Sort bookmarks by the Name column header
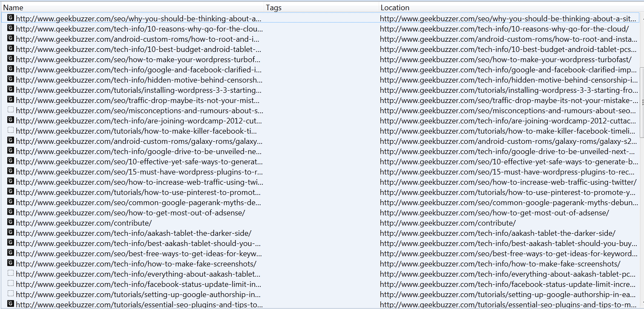The width and height of the screenshot is (644, 309). click(x=132, y=8)
